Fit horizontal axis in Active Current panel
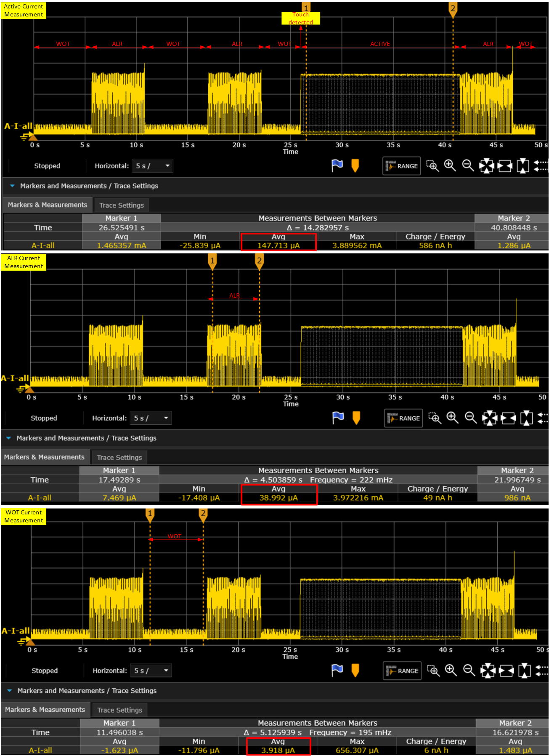Image resolution: width=549 pixels, height=756 pixels. point(504,166)
